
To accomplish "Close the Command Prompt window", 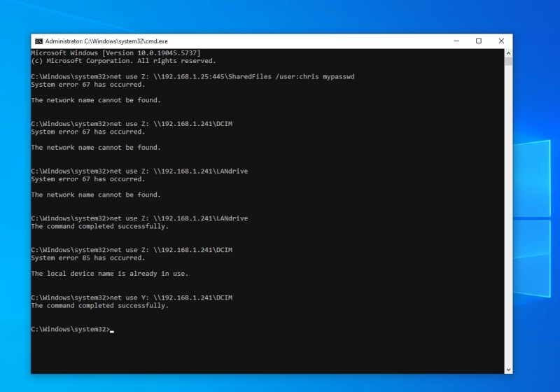I will [x=501, y=41].
